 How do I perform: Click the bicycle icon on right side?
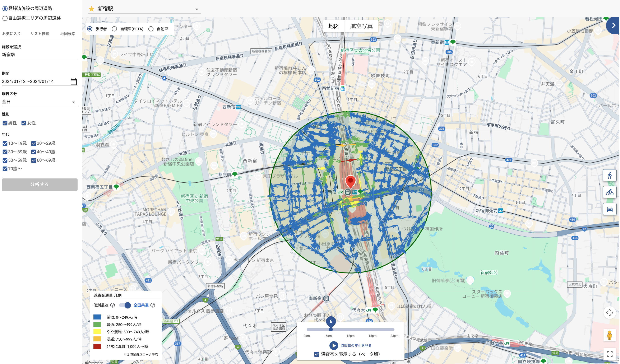click(x=609, y=192)
